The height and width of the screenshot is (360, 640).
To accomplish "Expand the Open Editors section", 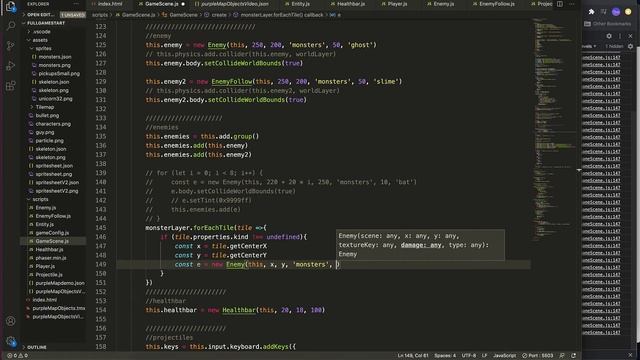I will [40, 15].
